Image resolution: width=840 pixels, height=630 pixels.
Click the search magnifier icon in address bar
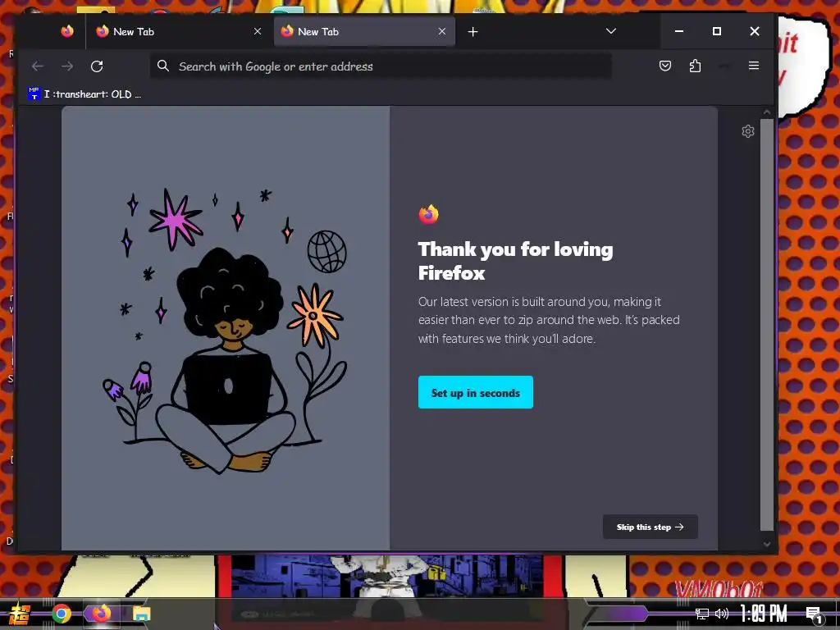(x=163, y=66)
